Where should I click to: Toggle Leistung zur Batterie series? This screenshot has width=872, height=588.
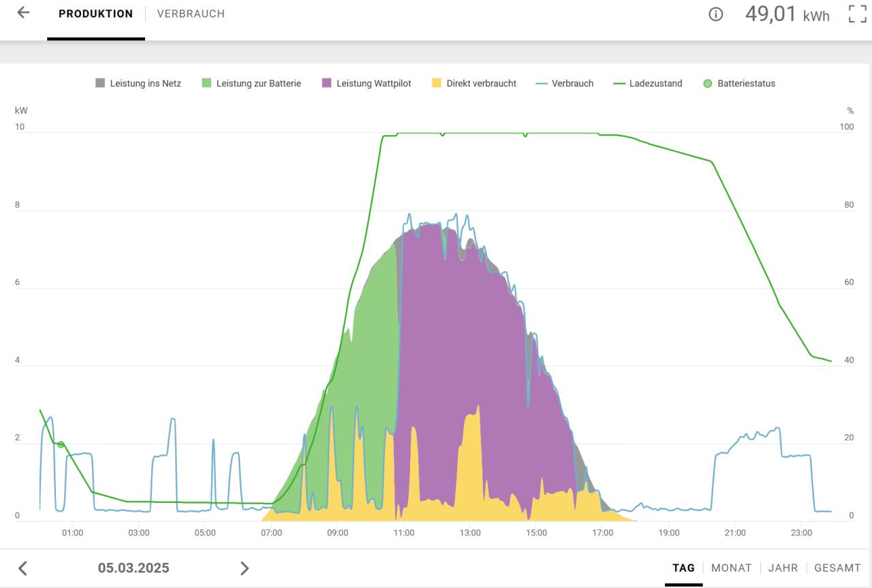click(x=251, y=84)
